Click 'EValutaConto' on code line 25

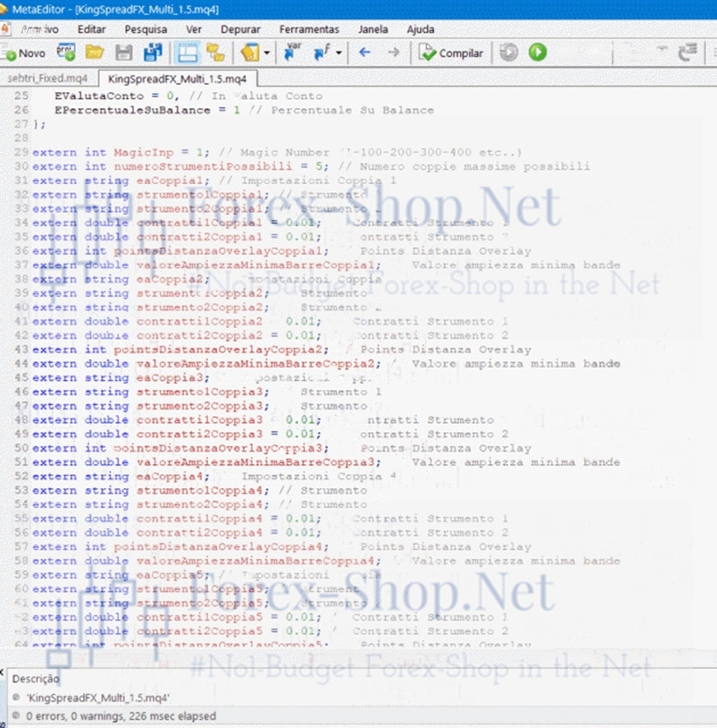[100, 96]
